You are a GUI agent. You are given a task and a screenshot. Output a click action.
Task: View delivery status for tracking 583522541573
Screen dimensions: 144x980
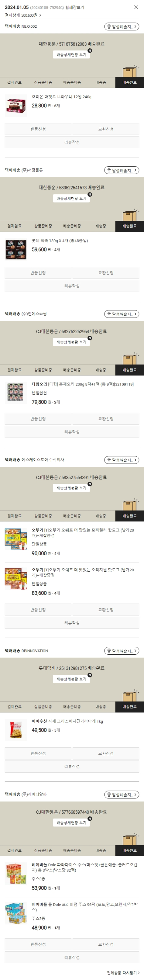pyautogui.click(x=72, y=199)
